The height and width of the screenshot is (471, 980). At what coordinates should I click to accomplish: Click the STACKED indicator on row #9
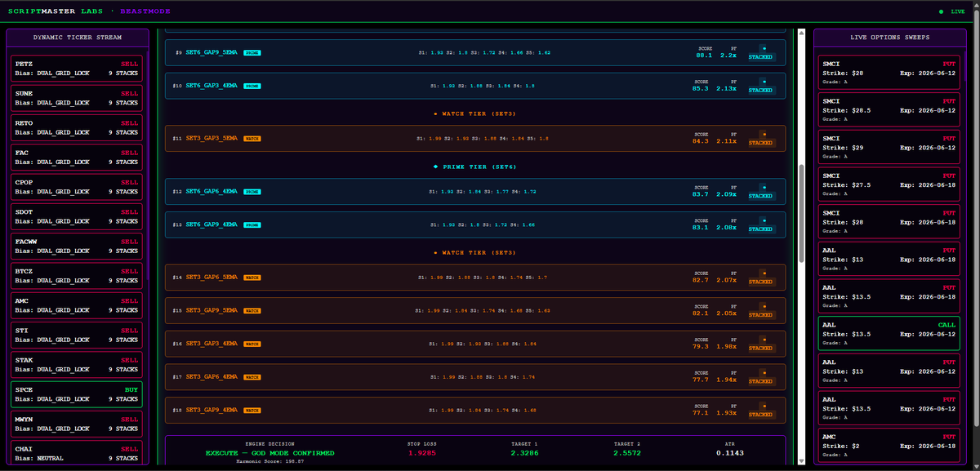760,52
